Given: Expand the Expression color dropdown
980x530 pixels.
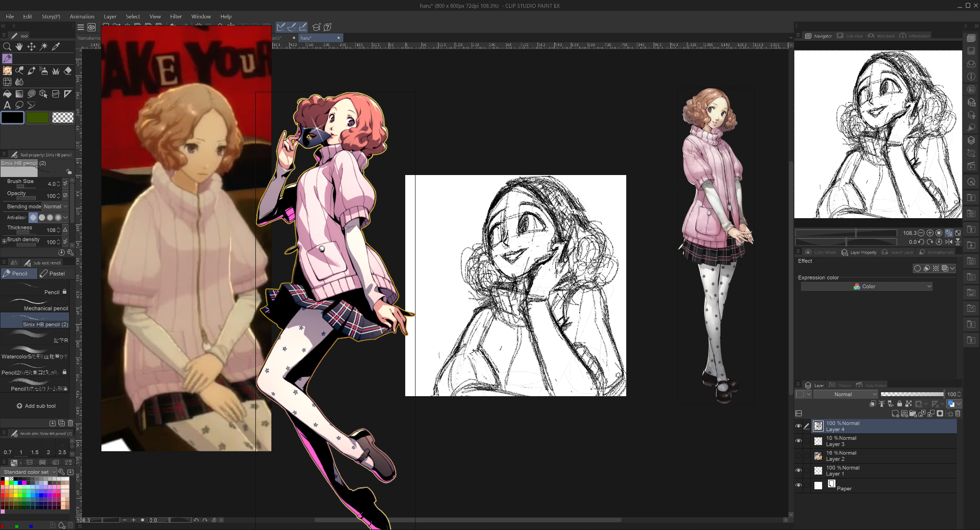Looking at the screenshot, I should click(866, 286).
